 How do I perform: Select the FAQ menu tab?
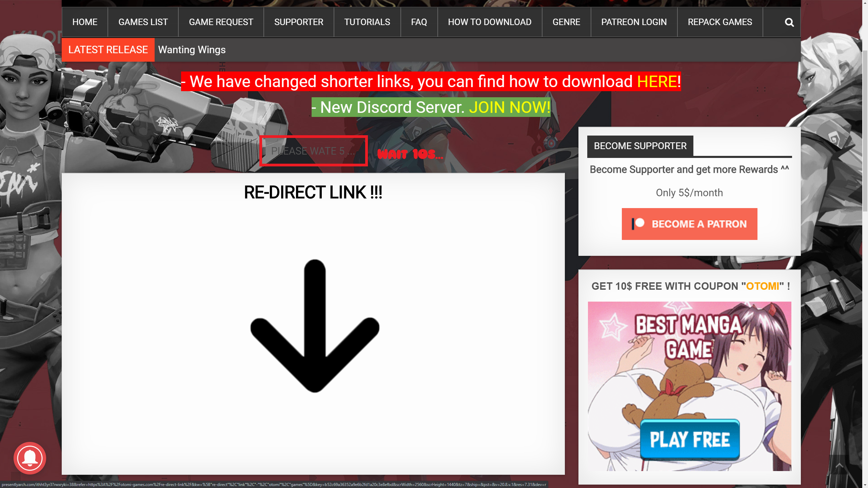(419, 22)
